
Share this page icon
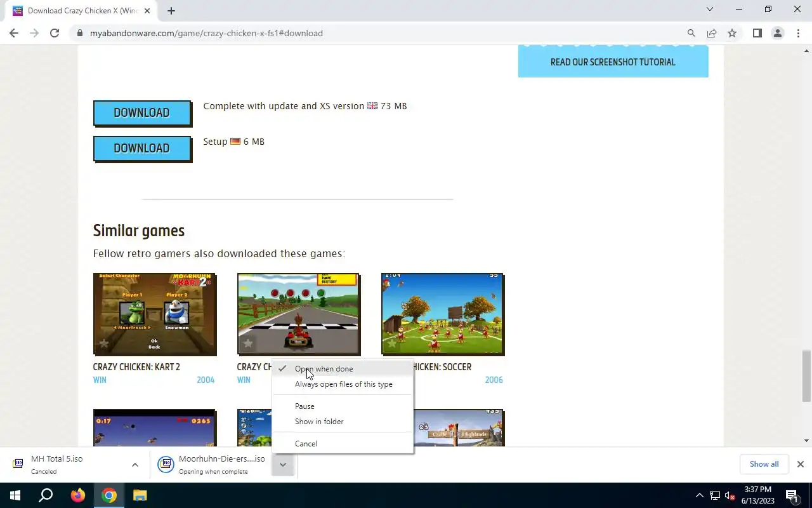[x=712, y=33]
